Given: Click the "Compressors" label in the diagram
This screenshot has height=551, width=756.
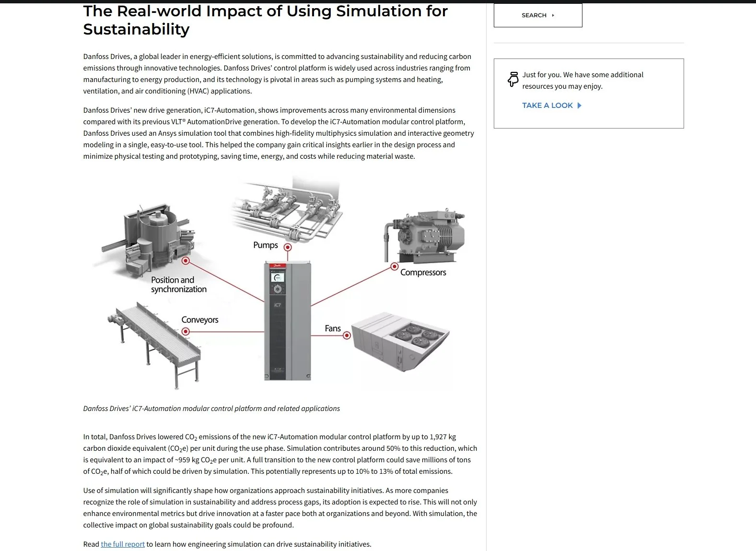Looking at the screenshot, I should (423, 272).
